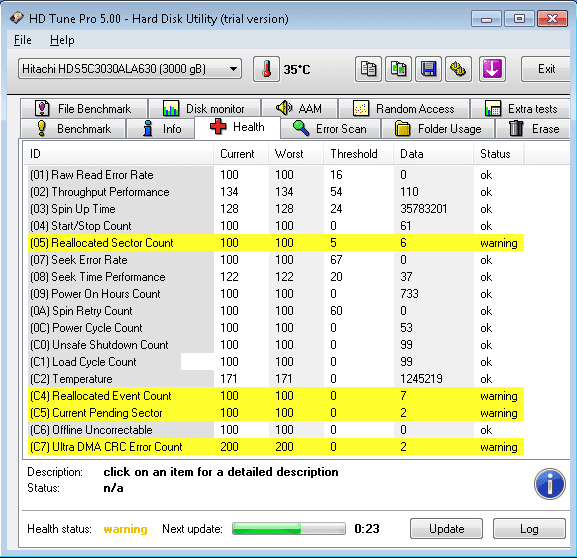Viewport: 577px width, 558px height.
Task: Switch to the Erase tab
Action: click(x=533, y=128)
